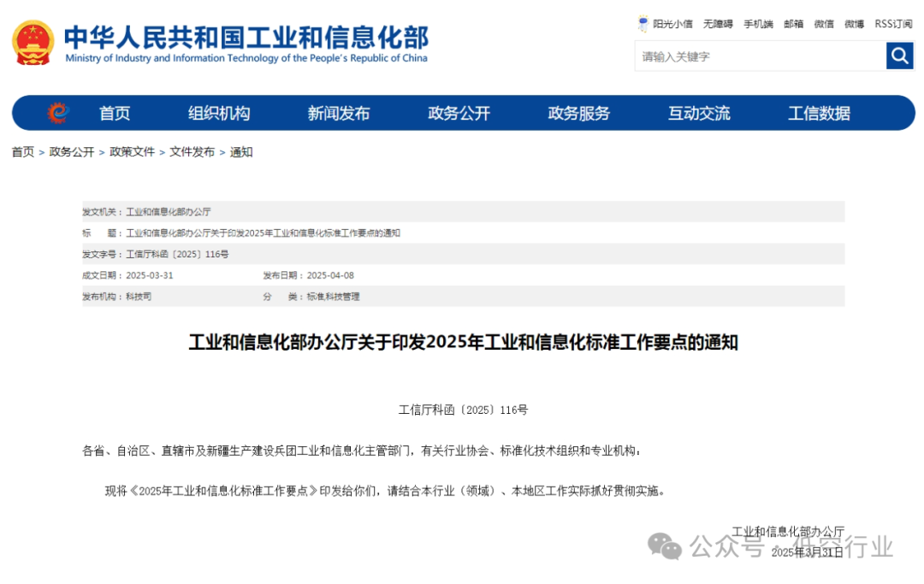Click 通知 in the breadcrumb
Image resolution: width=924 pixels, height=584 pixels.
tap(240, 151)
